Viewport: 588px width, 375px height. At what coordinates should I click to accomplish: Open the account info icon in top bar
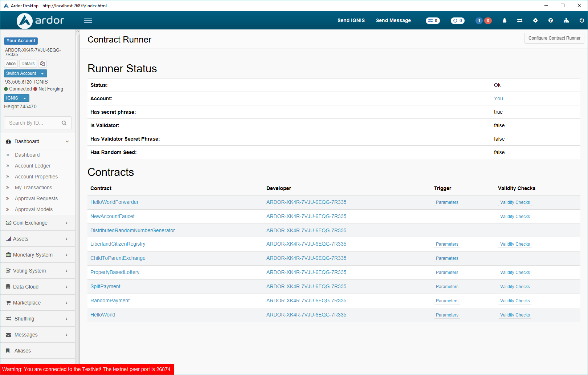(x=504, y=21)
